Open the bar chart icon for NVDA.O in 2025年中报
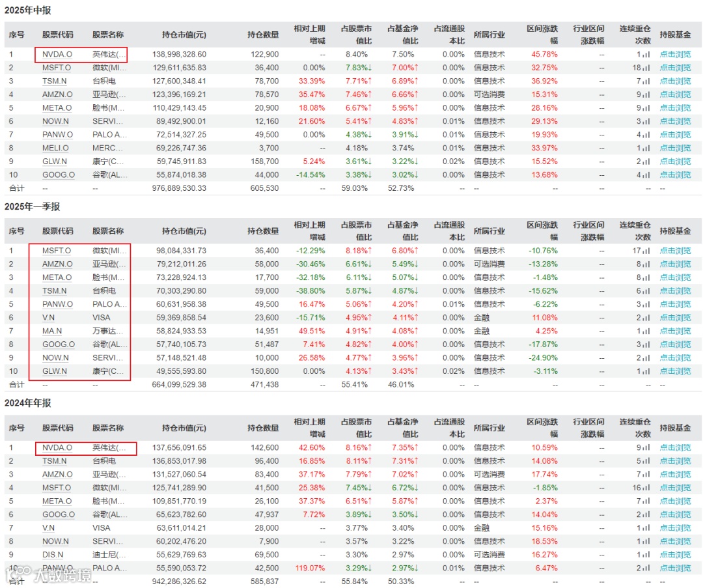 click(646, 55)
